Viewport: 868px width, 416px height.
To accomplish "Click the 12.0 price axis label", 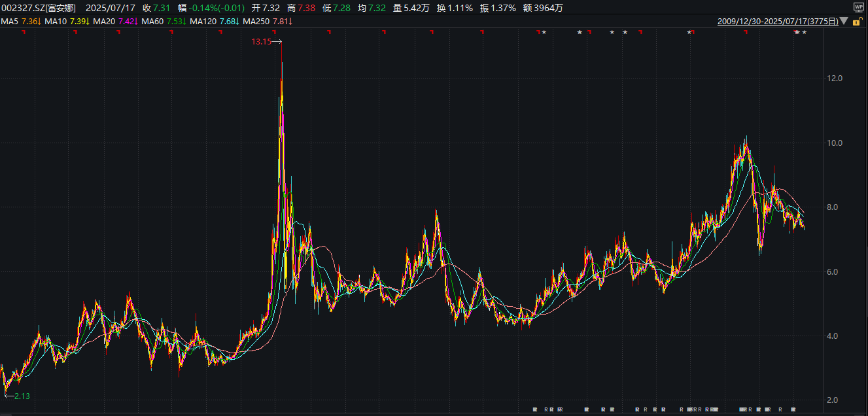I will point(835,78).
